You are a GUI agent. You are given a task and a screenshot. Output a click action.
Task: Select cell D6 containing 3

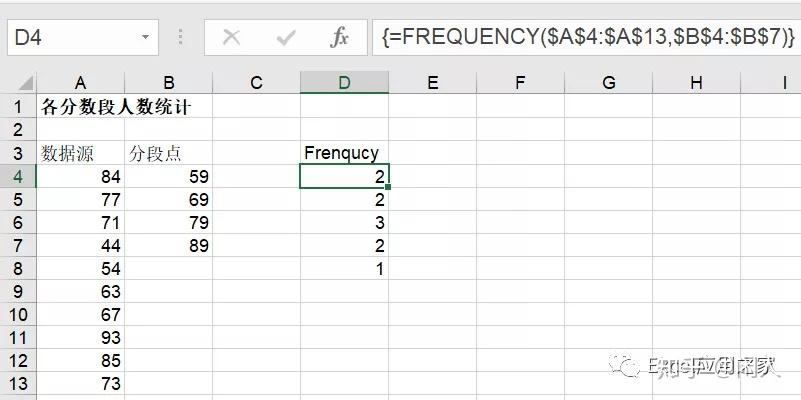344,222
